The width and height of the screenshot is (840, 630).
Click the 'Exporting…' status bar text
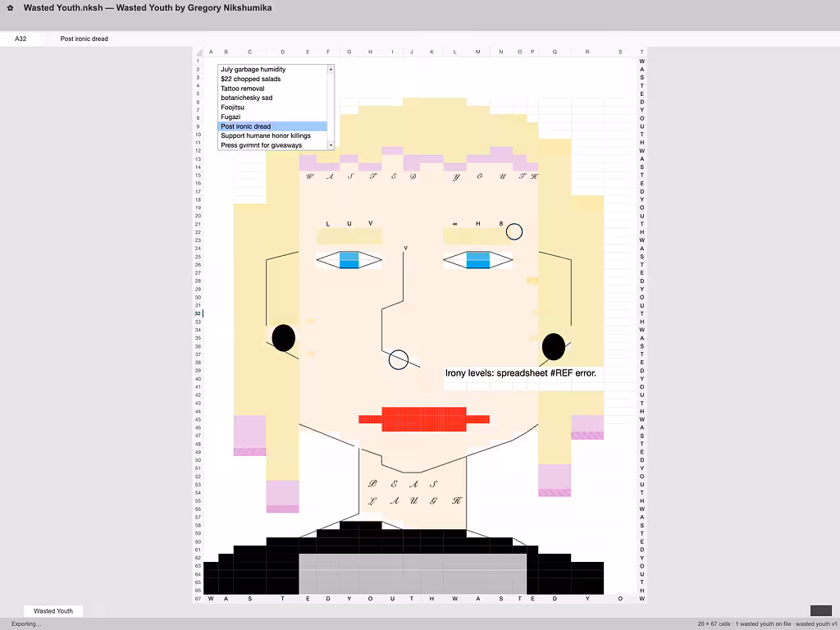pyautogui.click(x=26, y=623)
